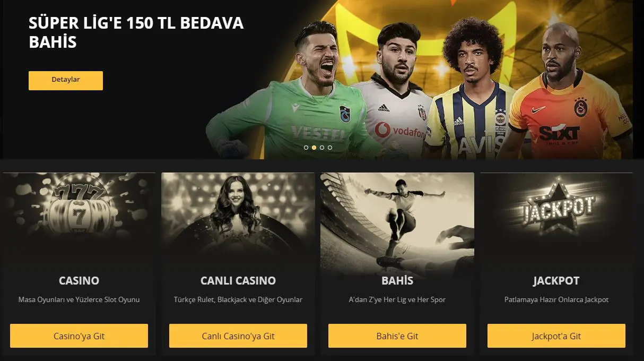This screenshot has height=361, width=644.
Task: Click the BAHİS heading
Action: click(x=397, y=280)
